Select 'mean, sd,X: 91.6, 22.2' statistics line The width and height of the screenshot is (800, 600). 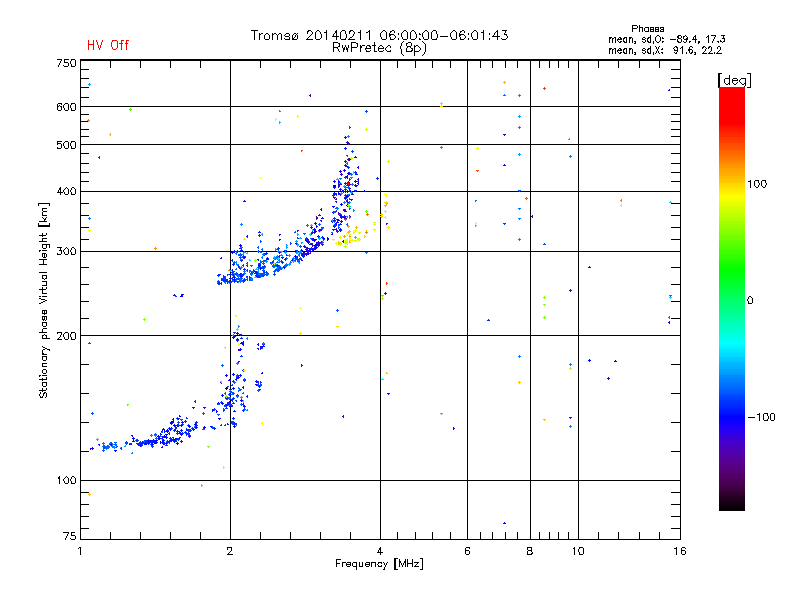pyautogui.click(x=665, y=50)
